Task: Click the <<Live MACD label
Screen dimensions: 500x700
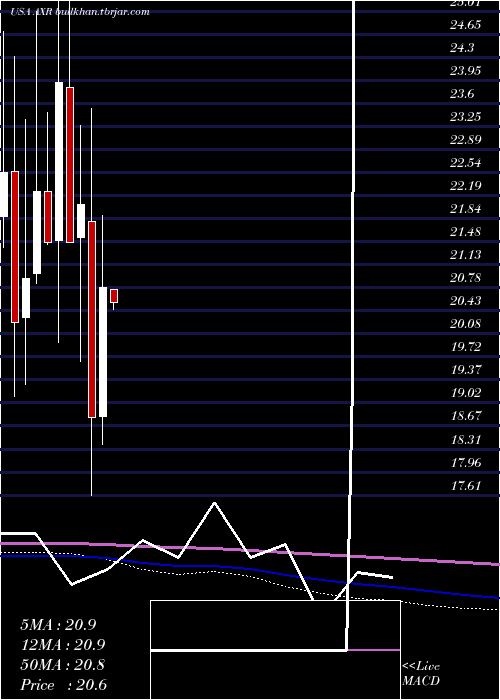Action: (421, 674)
